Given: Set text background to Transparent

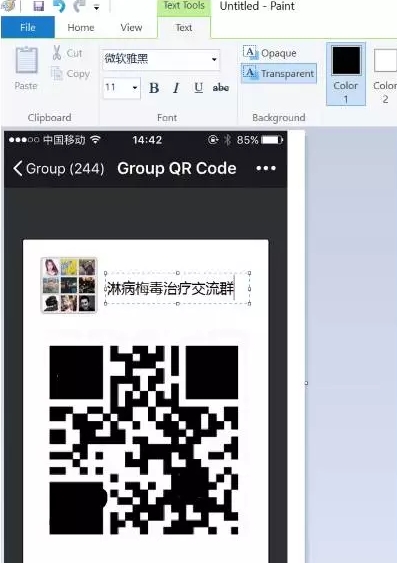Looking at the screenshot, I should pyautogui.click(x=279, y=73).
